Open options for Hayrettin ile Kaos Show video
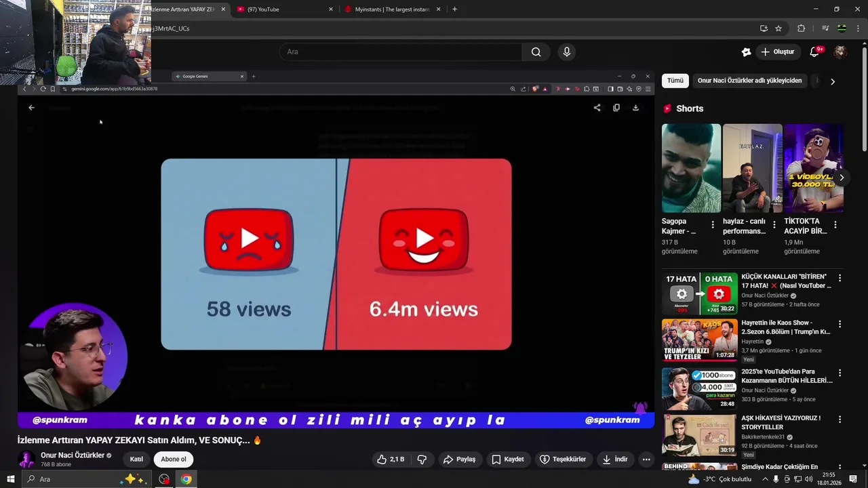 point(840,324)
